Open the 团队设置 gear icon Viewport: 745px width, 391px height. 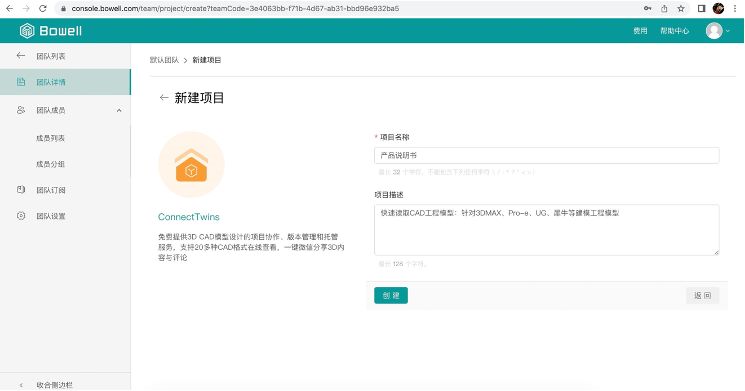[21, 216]
